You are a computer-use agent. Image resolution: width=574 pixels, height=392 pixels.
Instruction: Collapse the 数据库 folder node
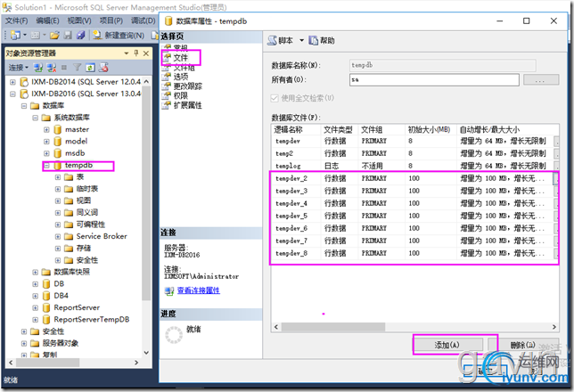click(x=24, y=106)
